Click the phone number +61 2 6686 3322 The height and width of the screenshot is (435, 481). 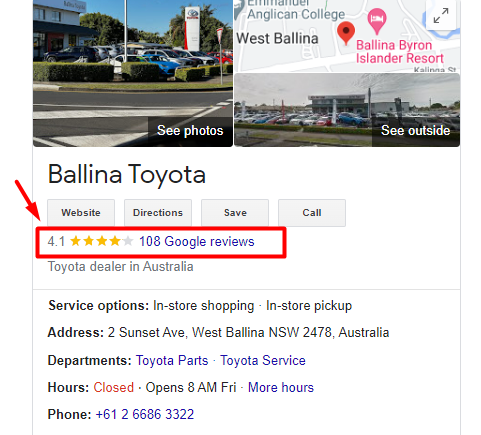coord(145,414)
